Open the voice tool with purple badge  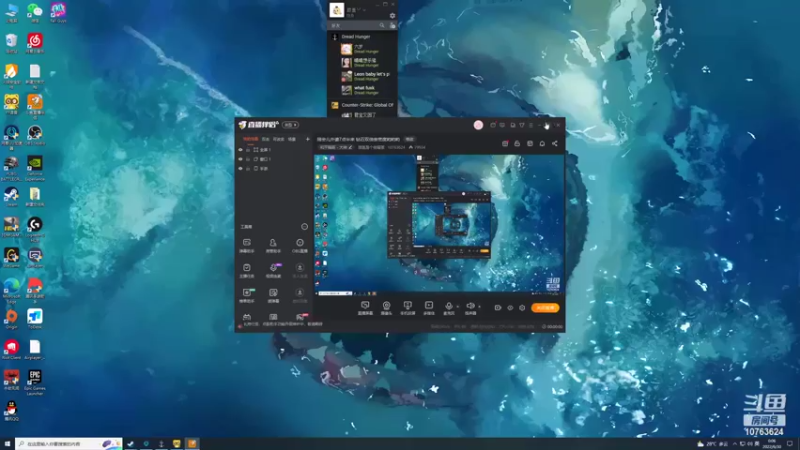tap(273, 270)
